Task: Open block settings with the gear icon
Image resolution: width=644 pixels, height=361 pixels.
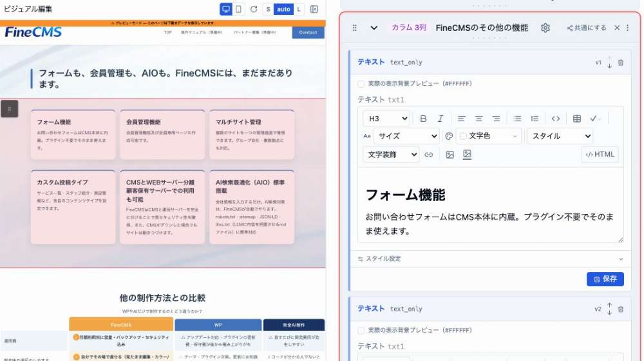Action: click(x=545, y=28)
